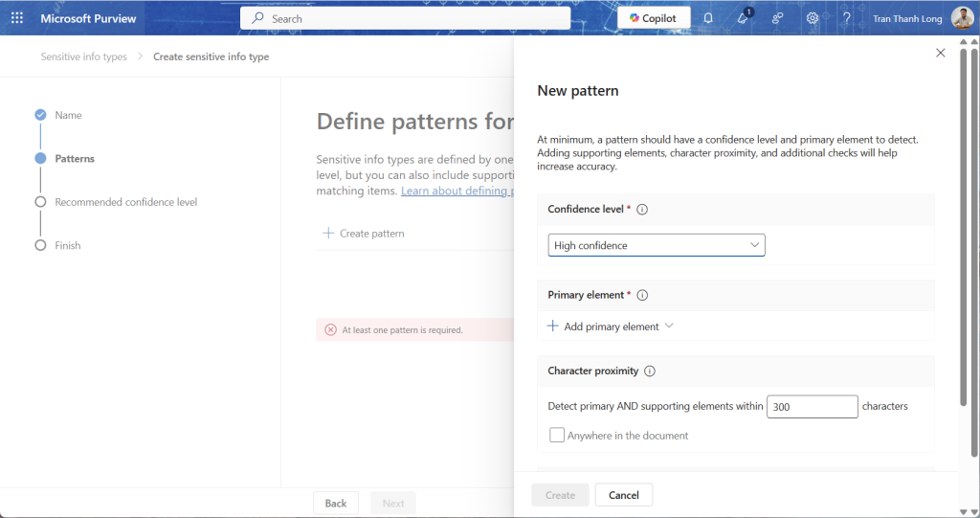Go to Sensitive info types breadcrumb
Image resolution: width=980 pixels, height=518 pixels.
coord(83,56)
